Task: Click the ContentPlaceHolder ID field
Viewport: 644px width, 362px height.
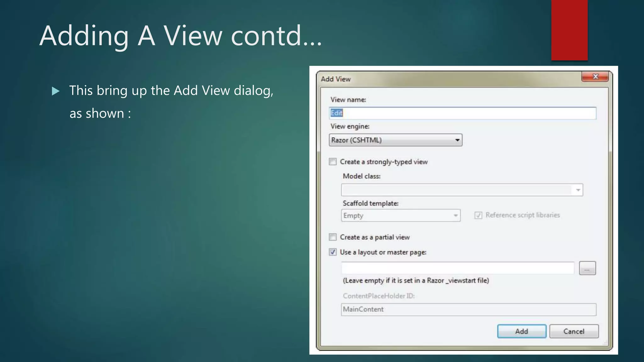Action: click(469, 310)
